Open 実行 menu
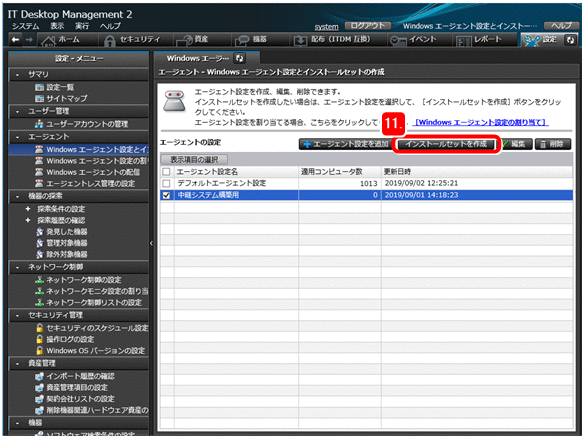The width and height of the screenshot is (585, 439). click(82, 26)
